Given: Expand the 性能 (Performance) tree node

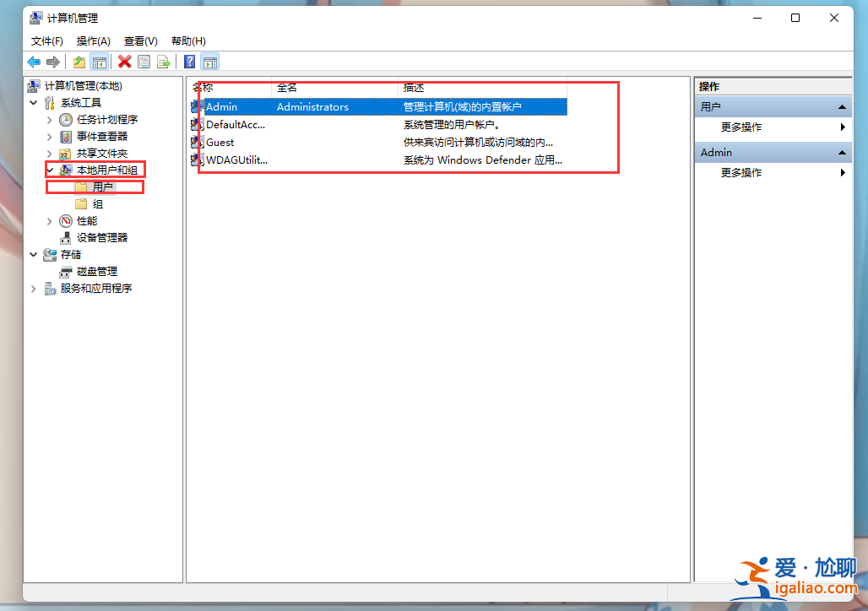Looking at the screenshot, I should tap(49, 220).
